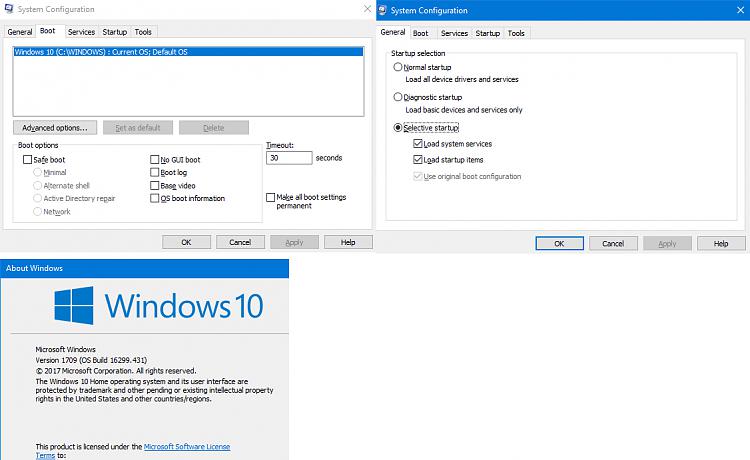
Task: Close the right System Configuration window
Action: click(x=740, y=10)
